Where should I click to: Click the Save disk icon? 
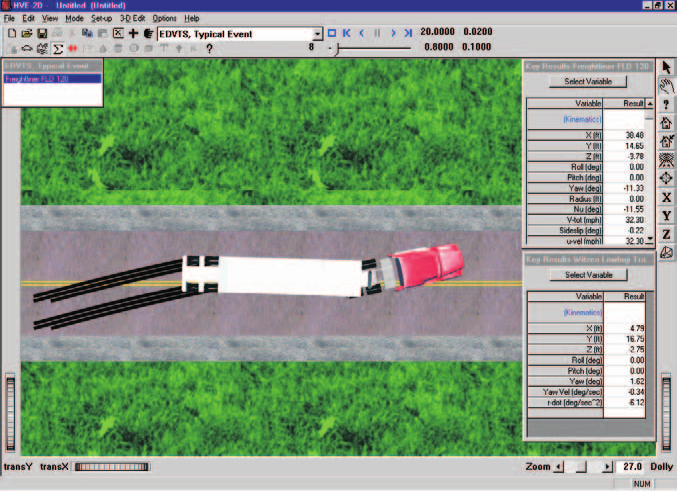click(42, 34)
